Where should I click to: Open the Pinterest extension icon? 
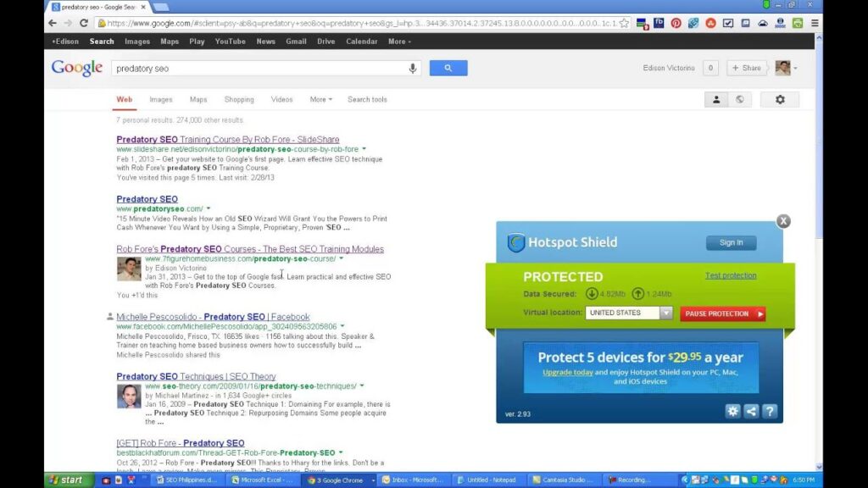pyautogui.click(x=676, y=23)
